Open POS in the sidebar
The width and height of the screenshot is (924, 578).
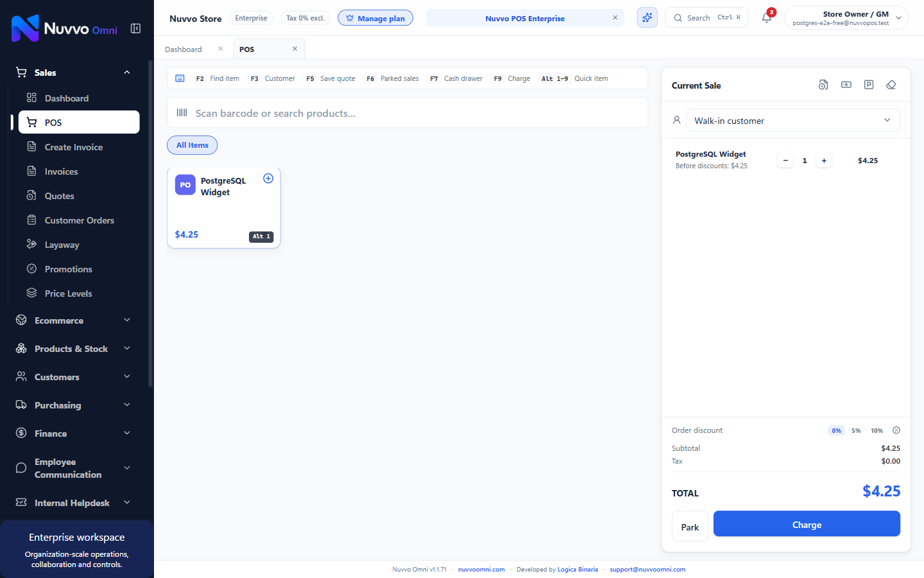(x=79, y=122)
